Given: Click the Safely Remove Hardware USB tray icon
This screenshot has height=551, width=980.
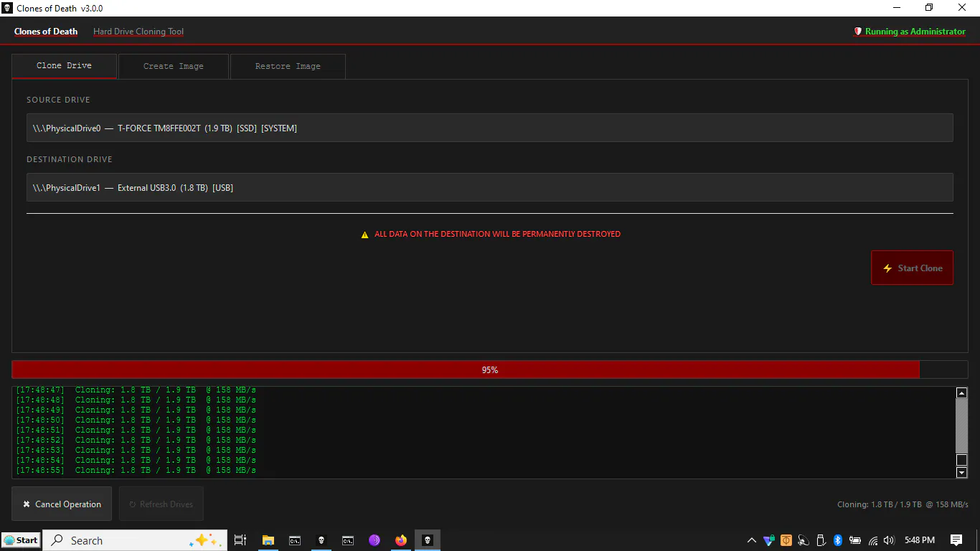Looking at the screenshot, I should click(821, 540).
